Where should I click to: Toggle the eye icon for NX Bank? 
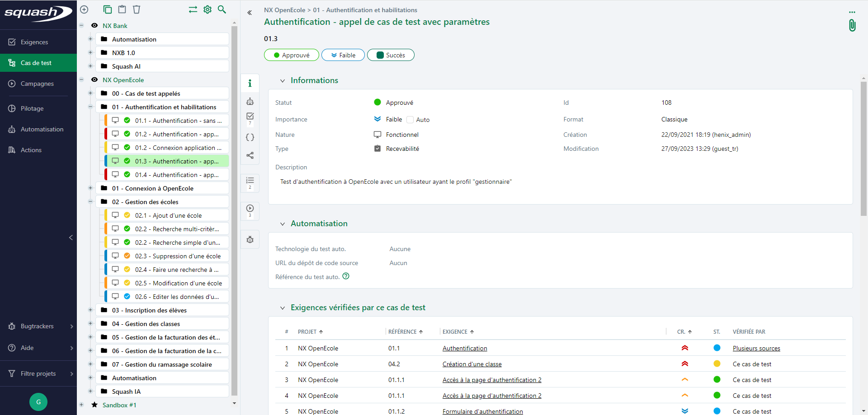coord(94,26)
